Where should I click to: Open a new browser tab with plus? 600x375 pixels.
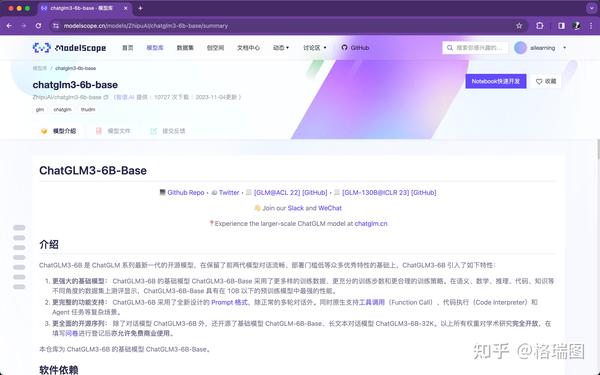tap(140, 8)
